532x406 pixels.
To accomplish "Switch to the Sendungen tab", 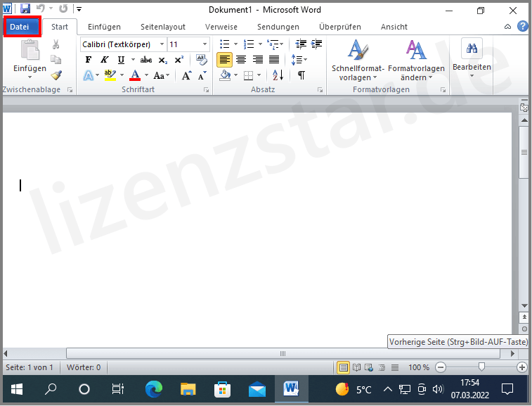I will 278,27.
